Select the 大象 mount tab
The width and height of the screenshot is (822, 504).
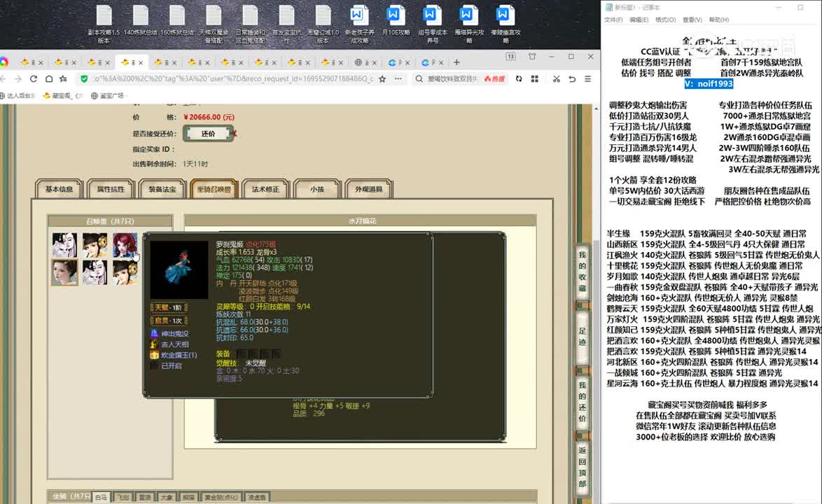(x=166, y=497)
